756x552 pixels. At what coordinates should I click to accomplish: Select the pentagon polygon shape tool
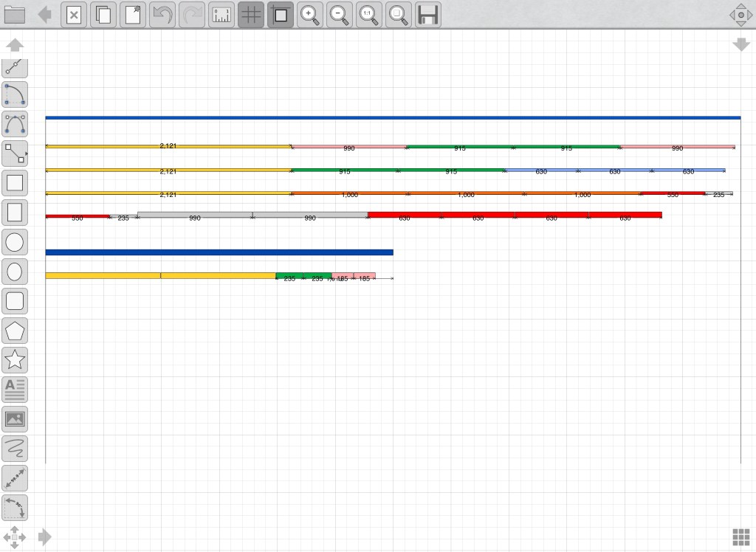[15, 331]
